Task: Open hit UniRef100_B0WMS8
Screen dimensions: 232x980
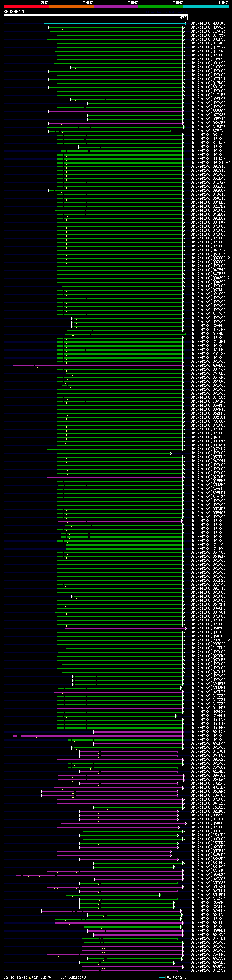Action: (208, 39)
